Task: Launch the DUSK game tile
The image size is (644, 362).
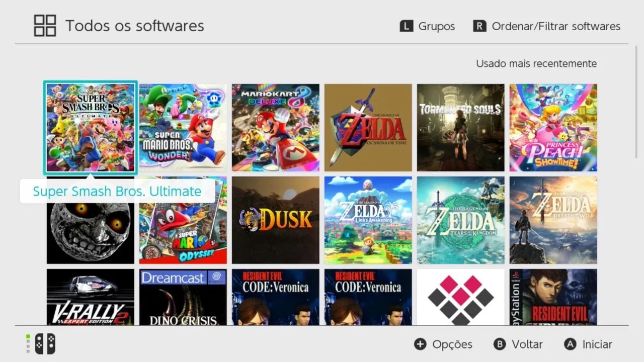Action: click(x=276, y=220)
